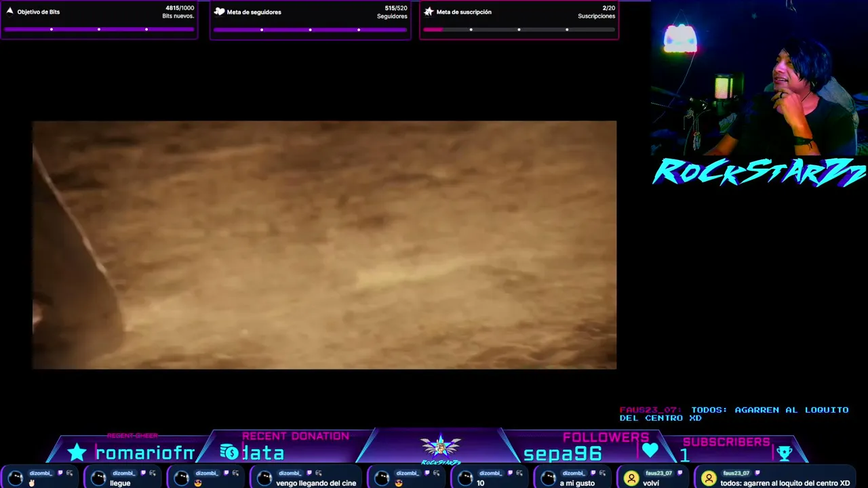Click the 'sepa96' latest follower name
The image size is (868, 488).
[x=563, y=454]
